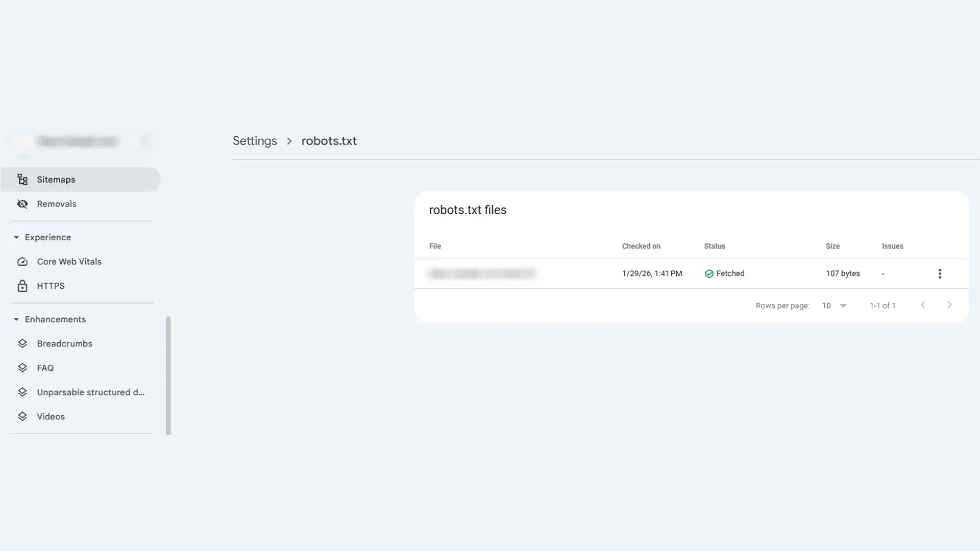The image size is (980, 551).
Task: Open the three-dot menu for the robots.txt row
Action: pyautogui.click(x=940, y=273)
